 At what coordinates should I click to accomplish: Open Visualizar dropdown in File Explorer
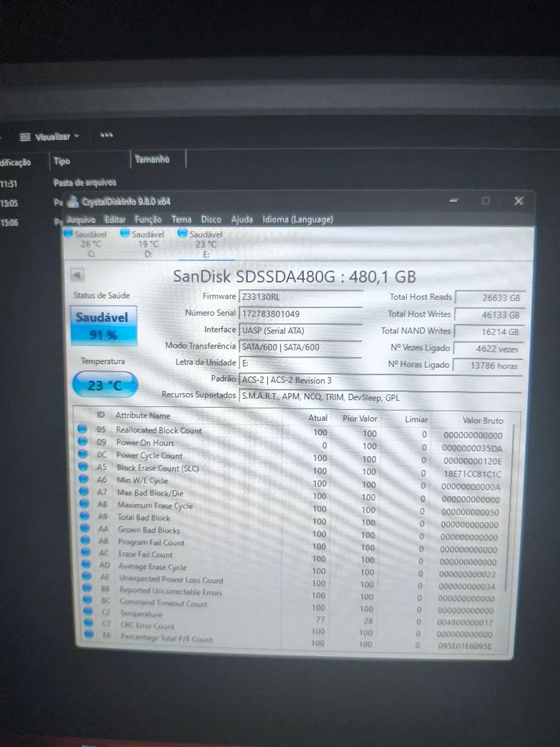pyautogui.click(x=49, y=137)
